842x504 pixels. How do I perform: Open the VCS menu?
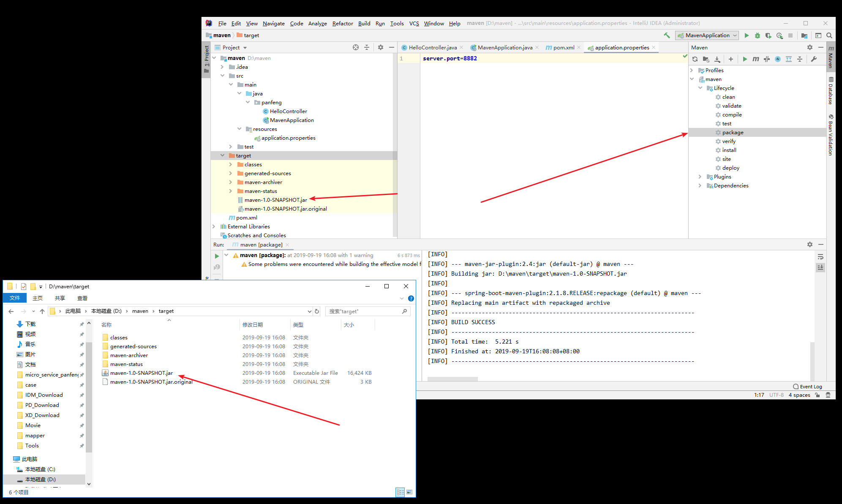(414, 23)
